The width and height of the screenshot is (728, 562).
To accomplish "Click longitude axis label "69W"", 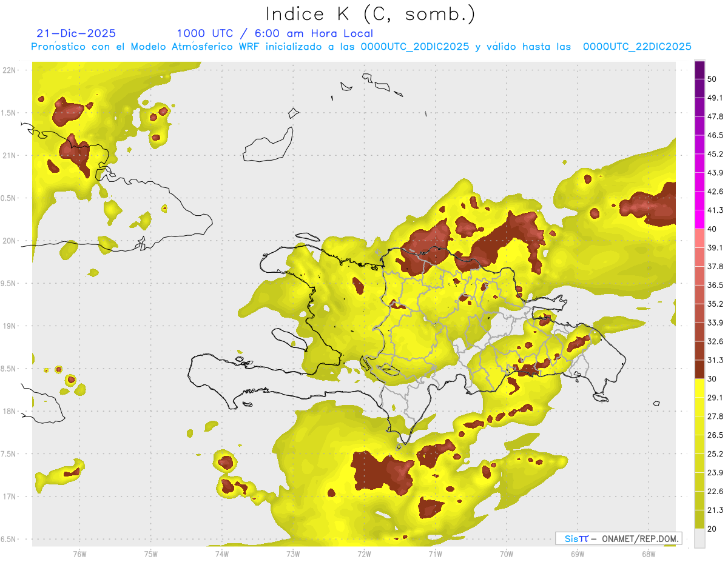I will click(x=578, y=554).
